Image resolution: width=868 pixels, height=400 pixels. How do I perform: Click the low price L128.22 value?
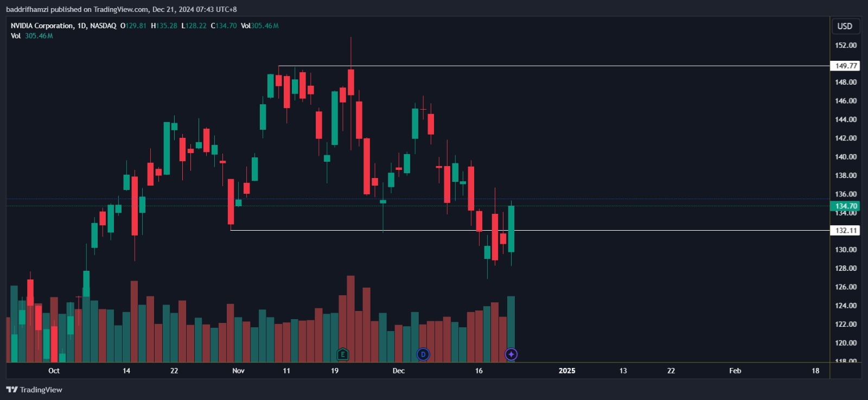(x=194, y=26)
